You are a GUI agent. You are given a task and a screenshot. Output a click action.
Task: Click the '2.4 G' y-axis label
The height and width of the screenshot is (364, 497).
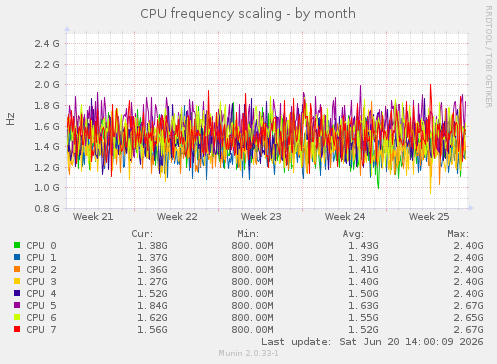coord(47,44)
